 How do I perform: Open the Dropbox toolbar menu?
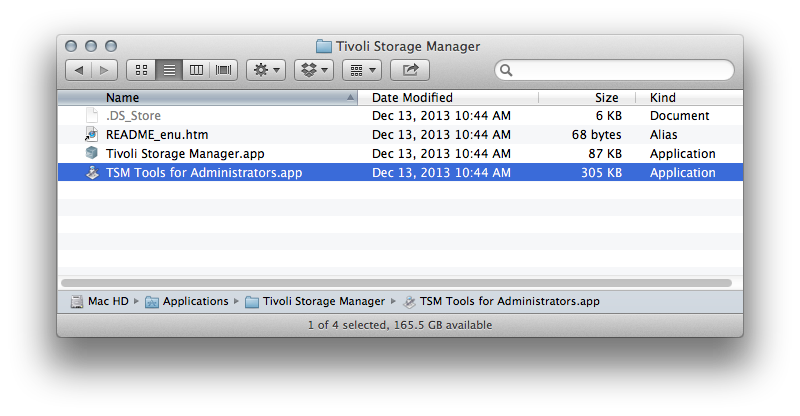(x=314, y=70)
